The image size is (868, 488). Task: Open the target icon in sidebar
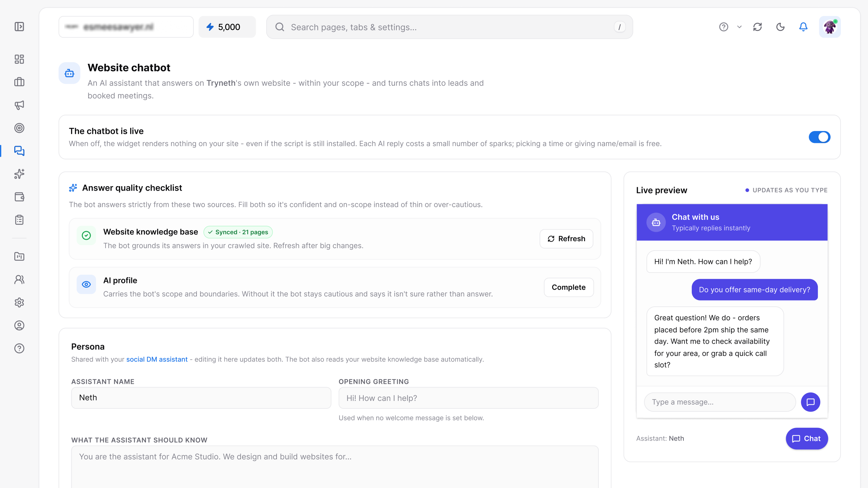[19, 128]
